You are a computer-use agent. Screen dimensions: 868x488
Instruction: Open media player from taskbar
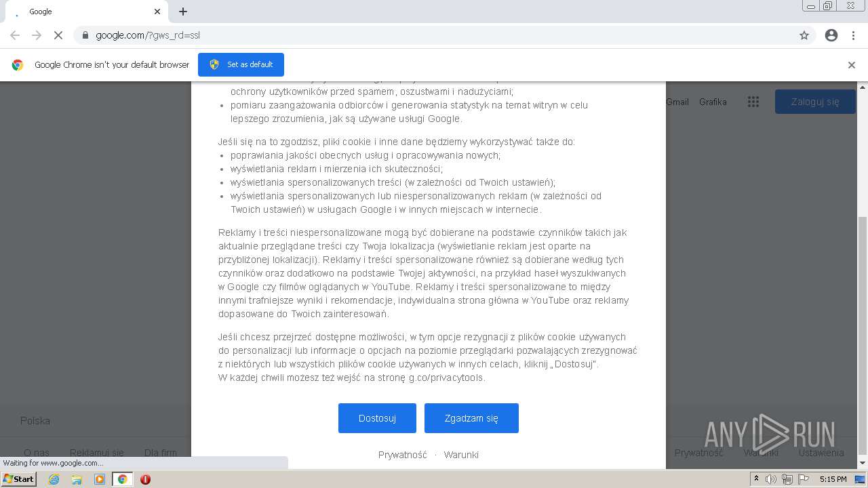pyautogui.click(x=100, y=479)
